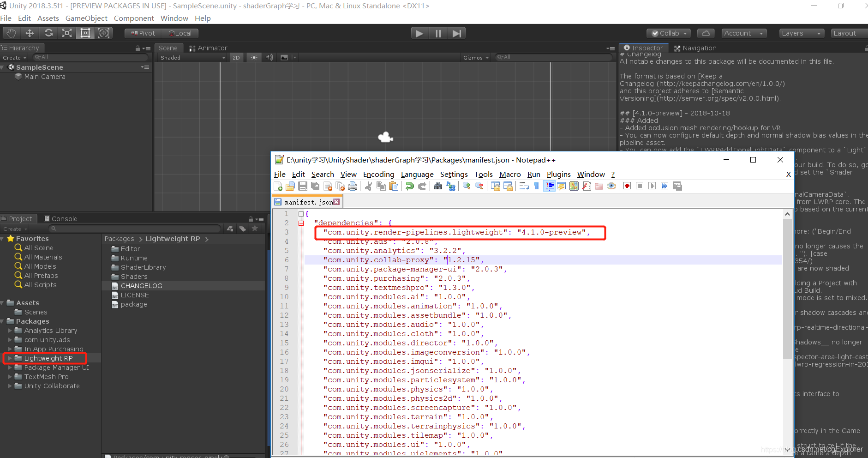Viewport: 868px width, 458px height.
Task: Click Undo arrow in Notepad++ toolbar
Action: [409, 186]
